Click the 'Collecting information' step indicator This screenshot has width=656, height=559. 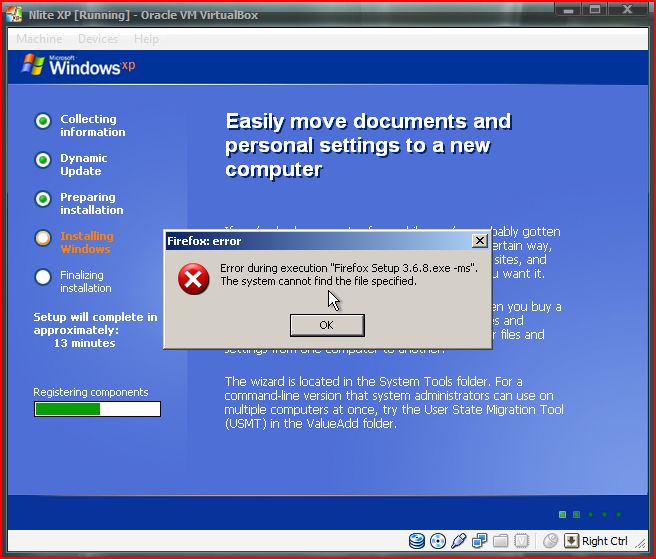tap(43, 121)
